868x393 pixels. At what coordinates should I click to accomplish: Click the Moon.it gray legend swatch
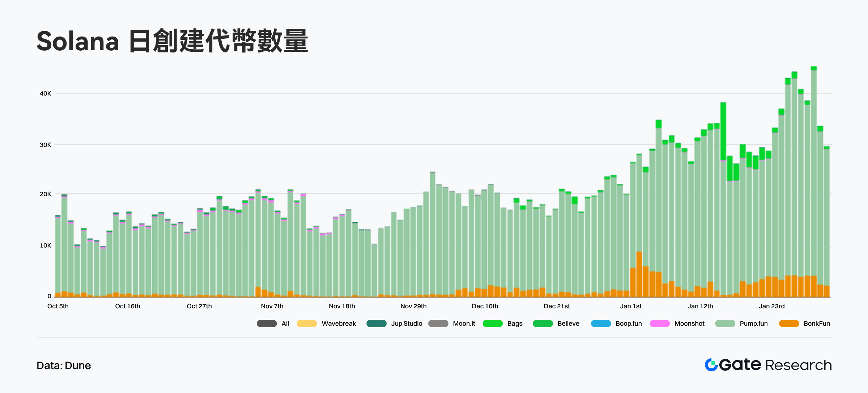point(438,324)
